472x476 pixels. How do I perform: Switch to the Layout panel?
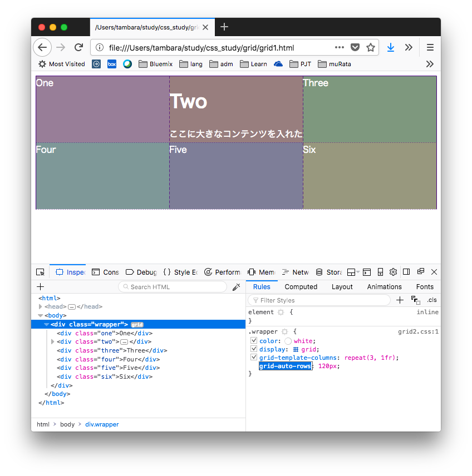tap(342, 286)
